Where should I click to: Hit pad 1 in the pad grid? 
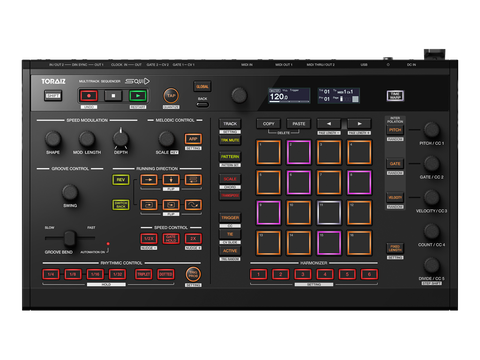pos(268,152)
